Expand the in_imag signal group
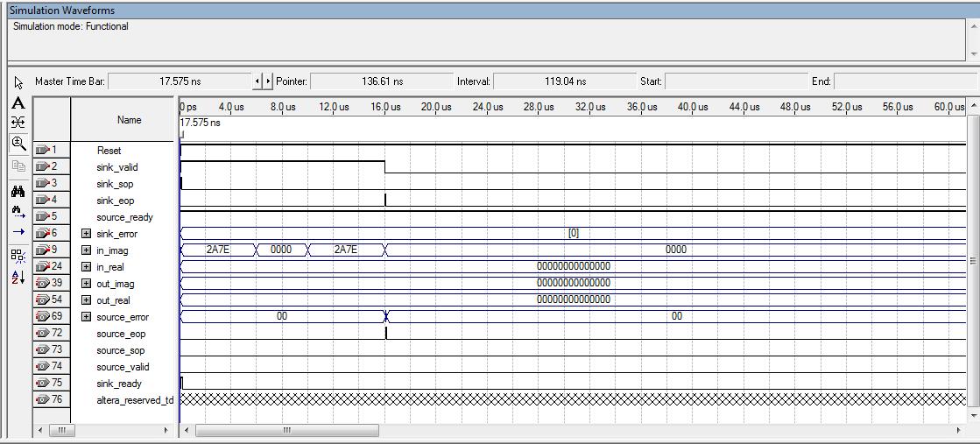The width and height of the screenshot is (980, 444). coord(86,250)
